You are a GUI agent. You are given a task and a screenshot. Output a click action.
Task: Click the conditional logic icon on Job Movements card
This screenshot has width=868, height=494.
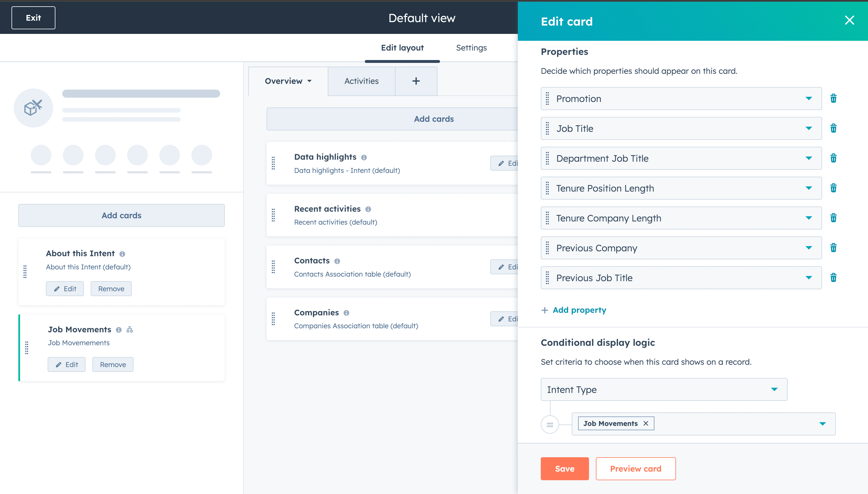pyautogui.click(x=129, y=329)
